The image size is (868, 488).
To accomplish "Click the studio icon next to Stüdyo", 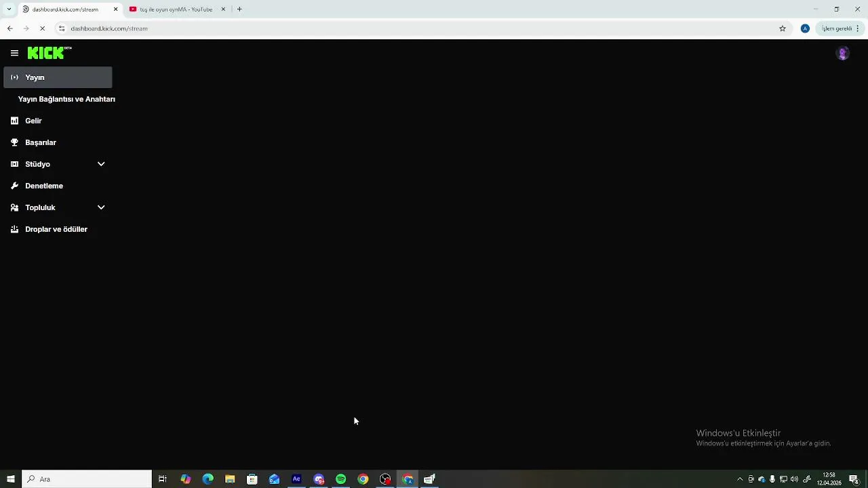I will [x=14, y=164].
